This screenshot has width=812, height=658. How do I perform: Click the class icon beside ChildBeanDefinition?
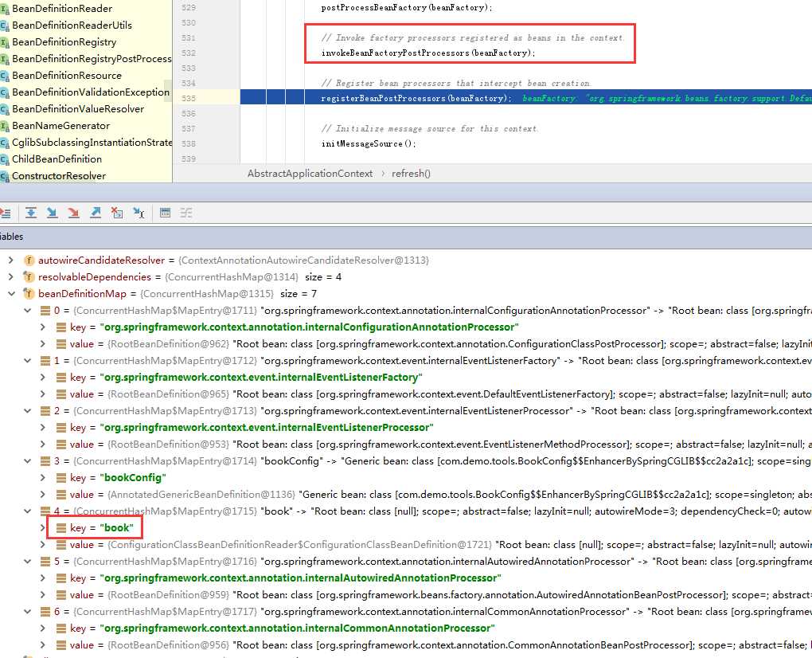click(x=5, y=159)
